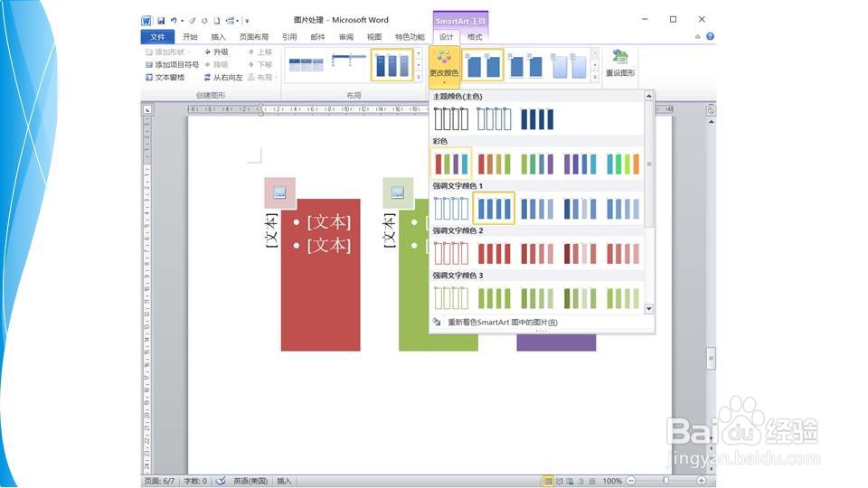Pick second light outline swatch under 主题颜色

pyautogui.click(x=494, y=118)
